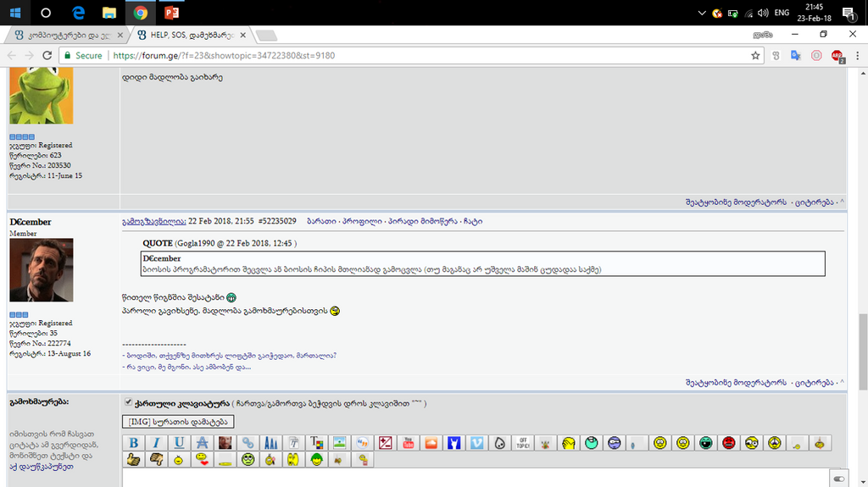
Task: Insert the thumbs up emoticon
Action: point(133,459)
